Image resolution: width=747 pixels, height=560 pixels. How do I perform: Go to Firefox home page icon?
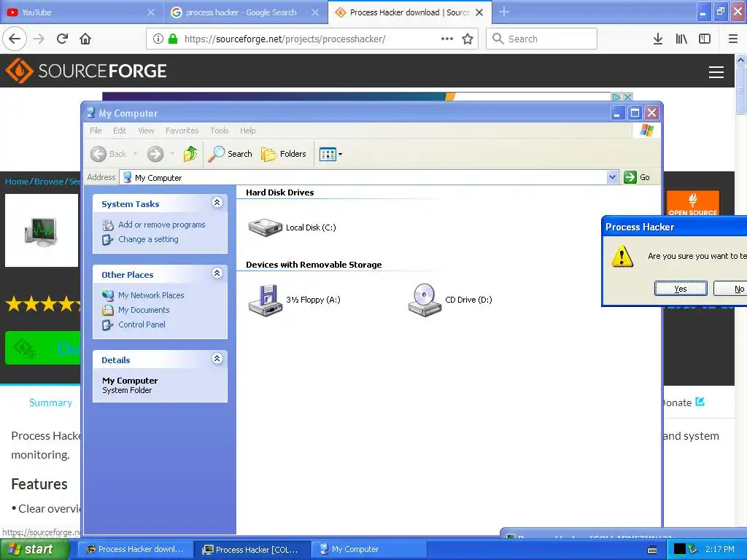85,39
